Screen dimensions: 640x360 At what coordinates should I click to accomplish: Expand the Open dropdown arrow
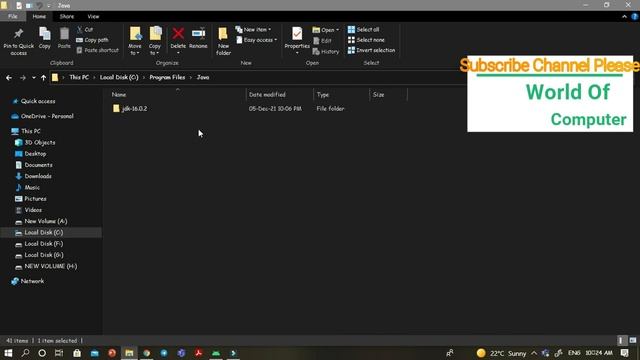(338, 30)
